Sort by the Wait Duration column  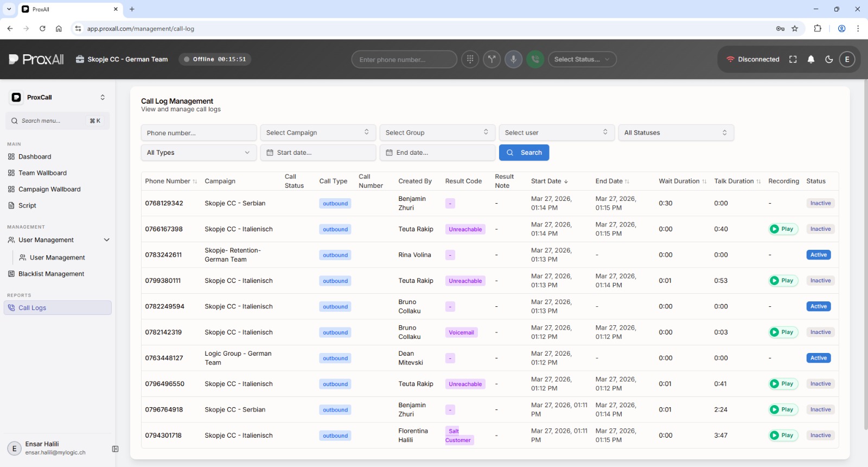click(682, 181)
